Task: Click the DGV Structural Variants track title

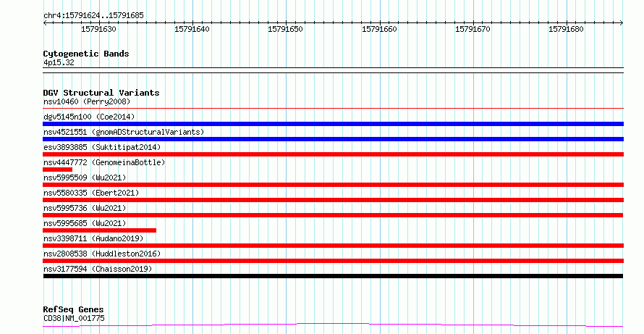Action: tap(101, 93)
